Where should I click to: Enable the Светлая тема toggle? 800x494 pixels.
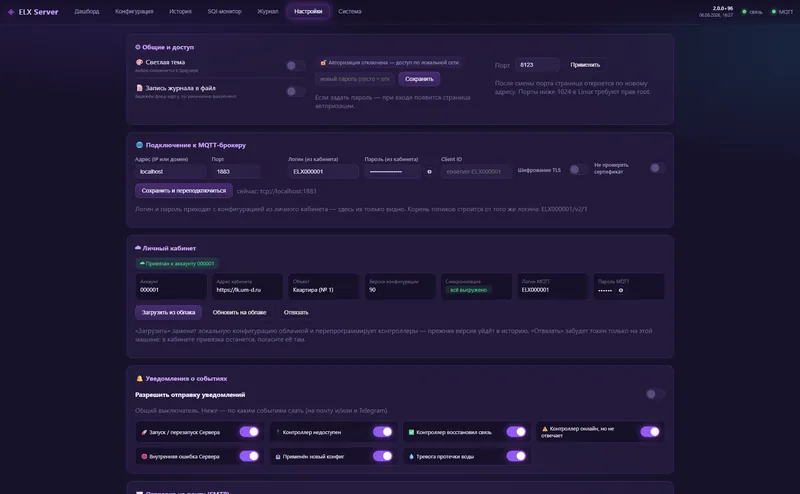[295, 65]
